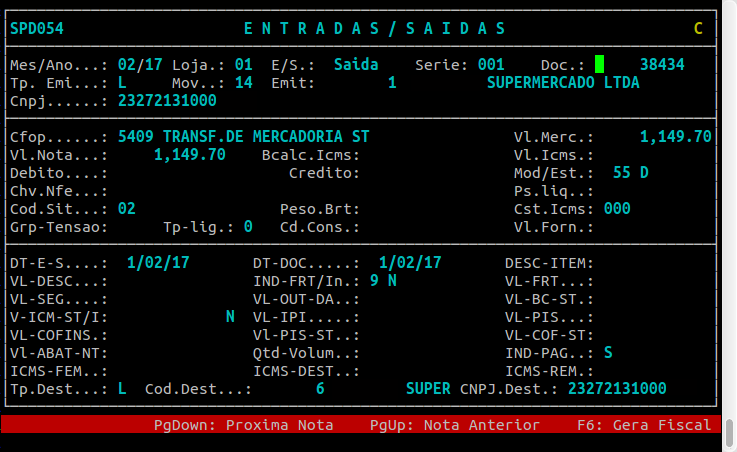
Task: Click PgDown: Proxima Nota in status bar
Action: 243,425
